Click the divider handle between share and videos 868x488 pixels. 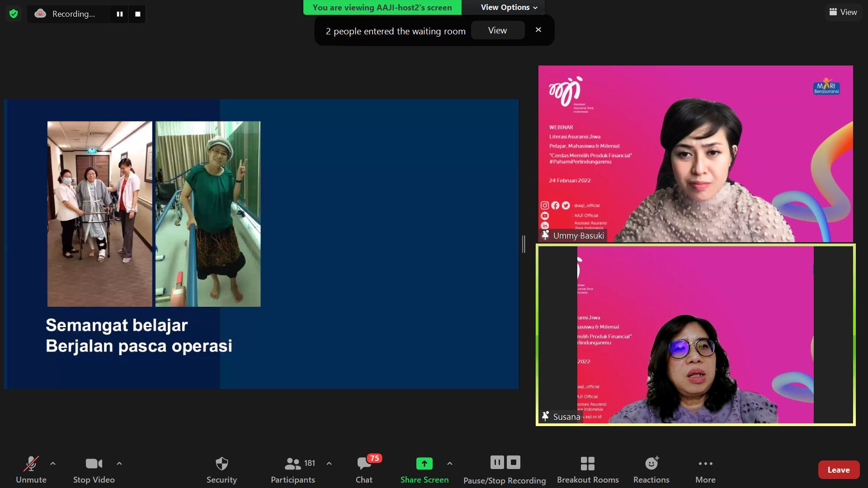pyautogui.click(x=524, y=244)
